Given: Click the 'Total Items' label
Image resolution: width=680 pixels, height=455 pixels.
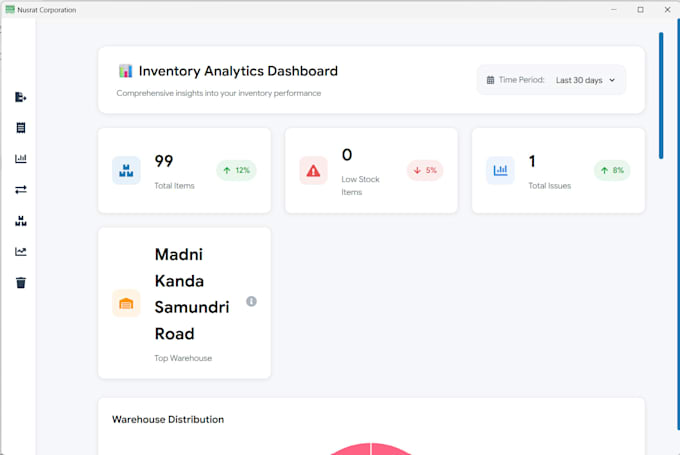Looking at the screenshot, I should 174,186.
